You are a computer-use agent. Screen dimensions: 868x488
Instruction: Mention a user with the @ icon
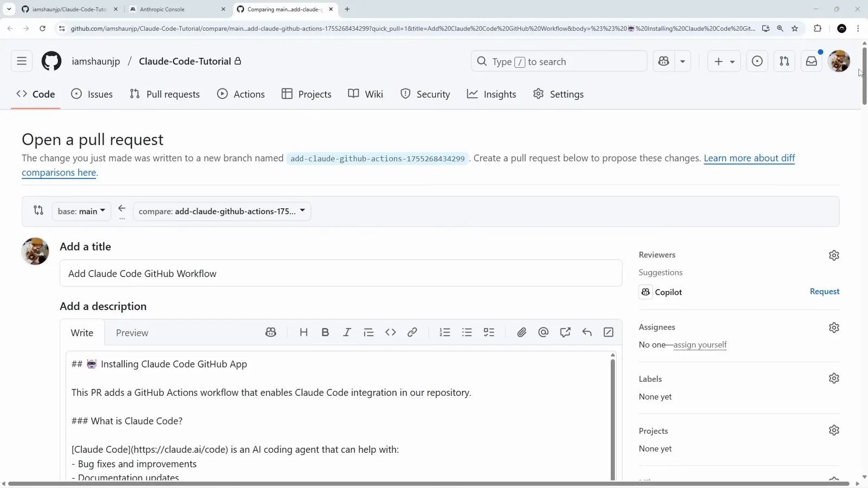pyautogui.click(x=543, y=332)
